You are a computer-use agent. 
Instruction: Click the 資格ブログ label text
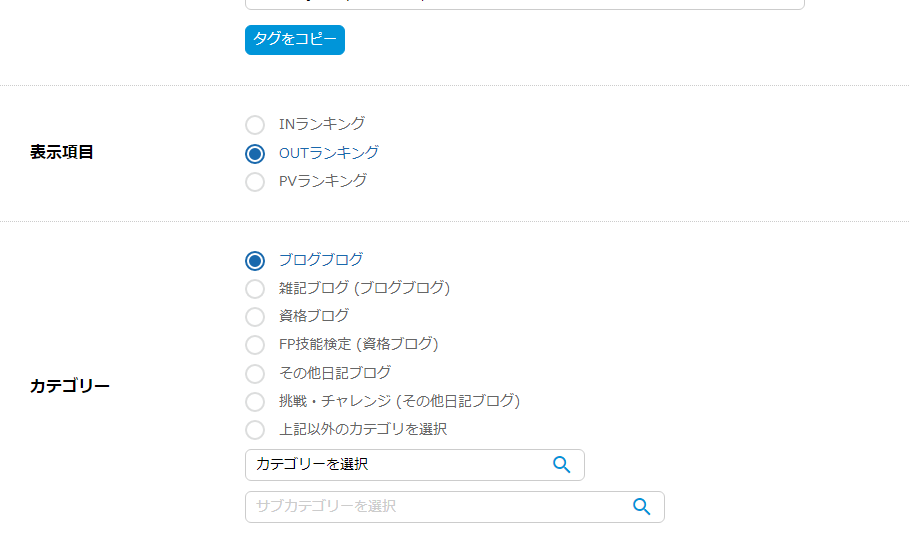click(x=314, y=316)
